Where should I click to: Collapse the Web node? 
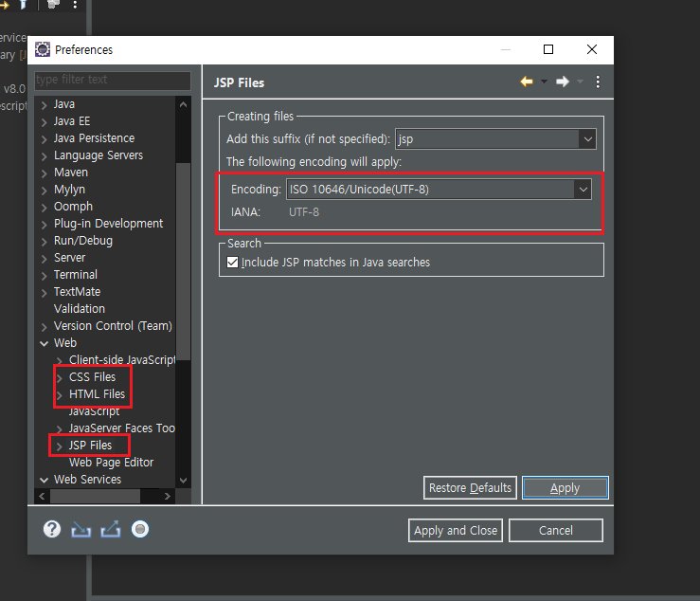click(x=44, y=343)
